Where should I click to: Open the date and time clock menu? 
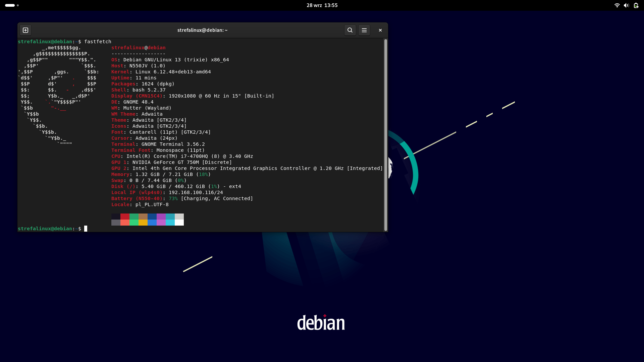[322, 5]
